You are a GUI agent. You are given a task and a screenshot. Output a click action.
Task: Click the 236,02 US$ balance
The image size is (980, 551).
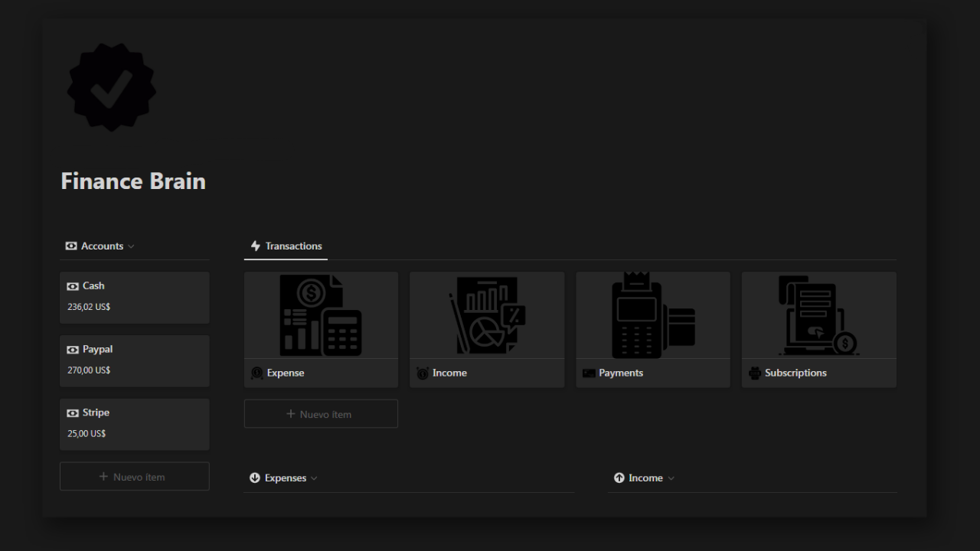click(x=89, y=307)
